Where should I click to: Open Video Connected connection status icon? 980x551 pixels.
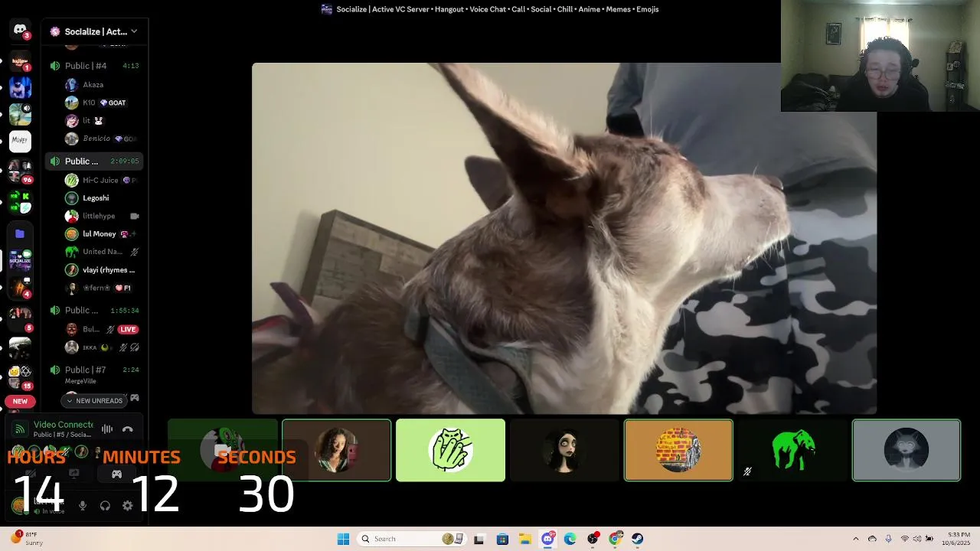point(21,429)
